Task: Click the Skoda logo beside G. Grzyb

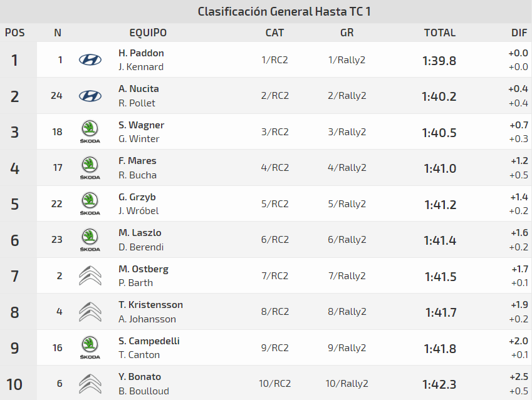Action: (x=90, y=204)
